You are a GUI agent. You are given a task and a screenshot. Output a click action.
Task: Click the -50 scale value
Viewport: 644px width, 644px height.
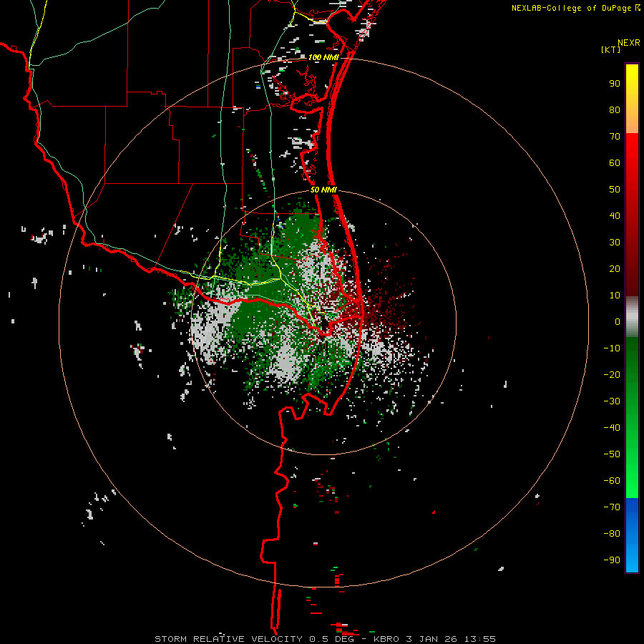tap(612, 454)
